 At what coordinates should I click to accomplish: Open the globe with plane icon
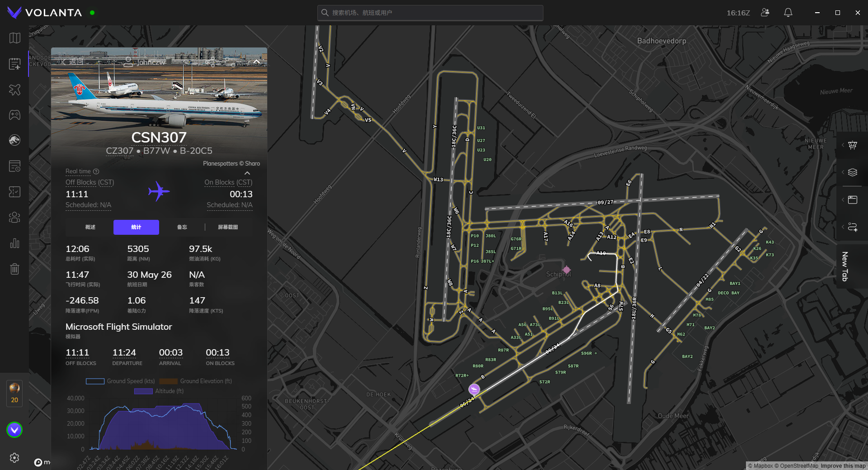point(14,140)
